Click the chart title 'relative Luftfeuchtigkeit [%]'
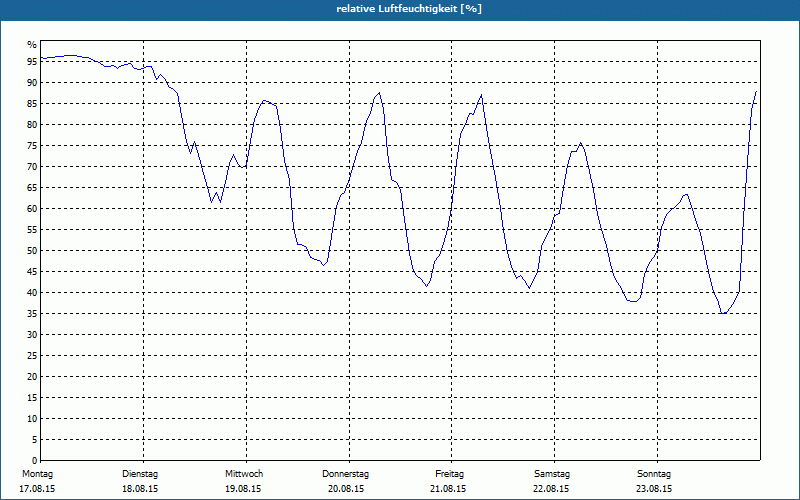This screenshot has width=800, height=500. (x=409, y=9)
